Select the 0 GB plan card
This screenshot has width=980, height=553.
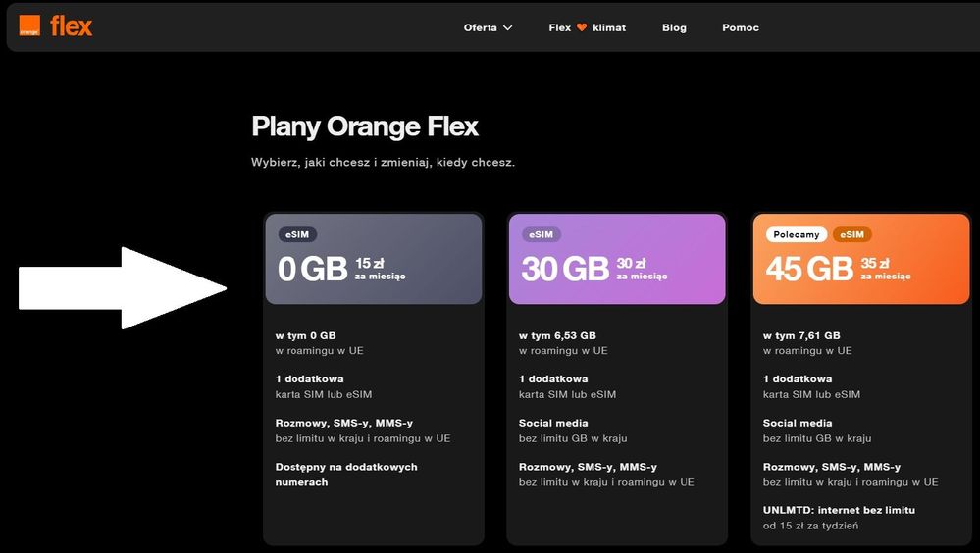point(373,260)
